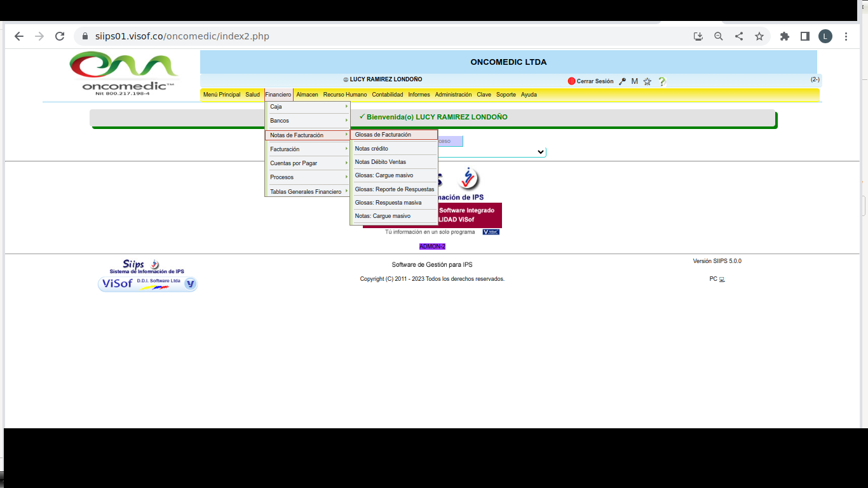Click the M icon beside Cerrar Sesión
Image resolution: width=868 pixels, height=488 pixels.
634,81
